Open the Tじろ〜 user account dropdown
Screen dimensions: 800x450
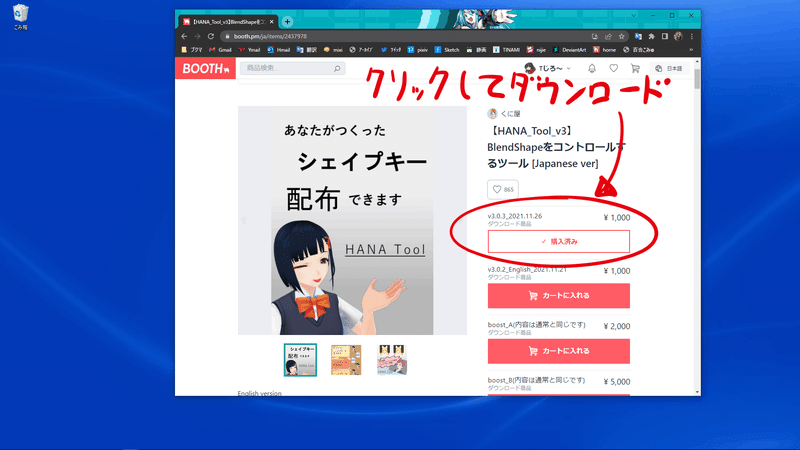point(547,68)
